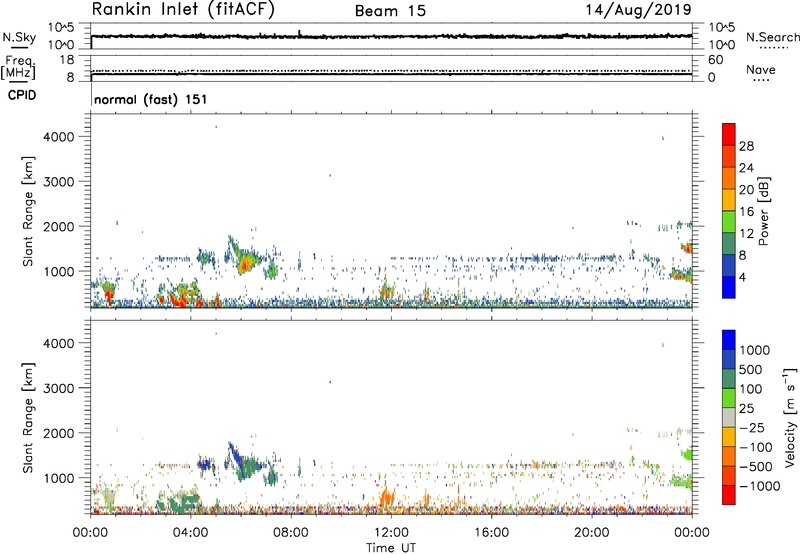
Task: Click the blue velocity streak near 05:40
Action: (x=234, y=455)
